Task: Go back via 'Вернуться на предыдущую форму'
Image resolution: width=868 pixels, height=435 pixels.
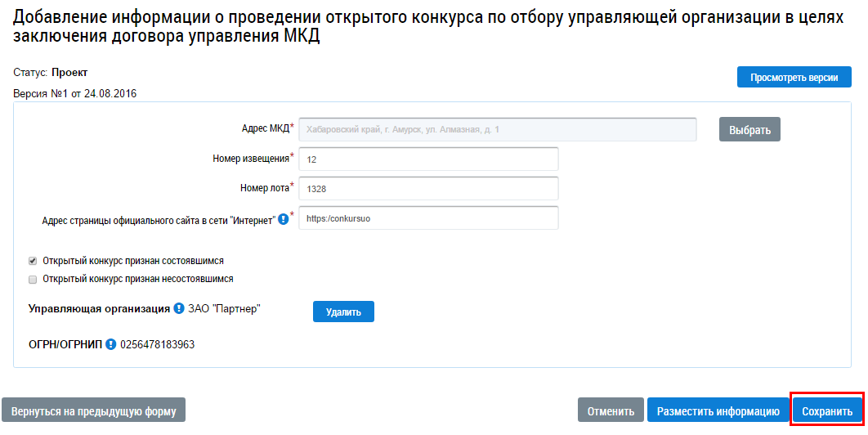Action: [x=94, y=410]
